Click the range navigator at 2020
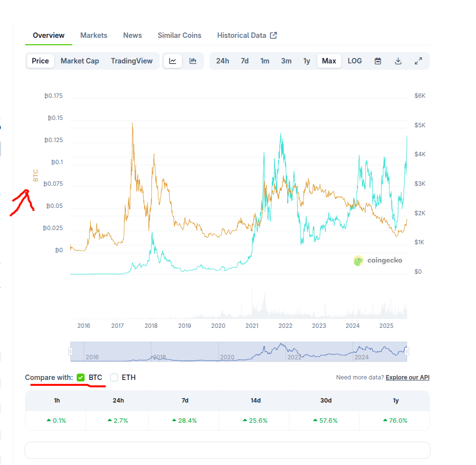Viewport: 476px width, 465px height. pyautogui.click(x=227, y=357)
